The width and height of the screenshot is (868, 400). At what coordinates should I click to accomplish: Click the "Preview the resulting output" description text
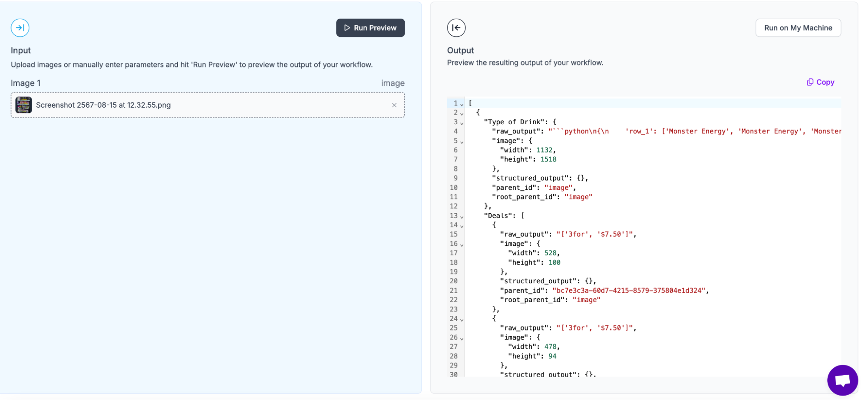525,63
